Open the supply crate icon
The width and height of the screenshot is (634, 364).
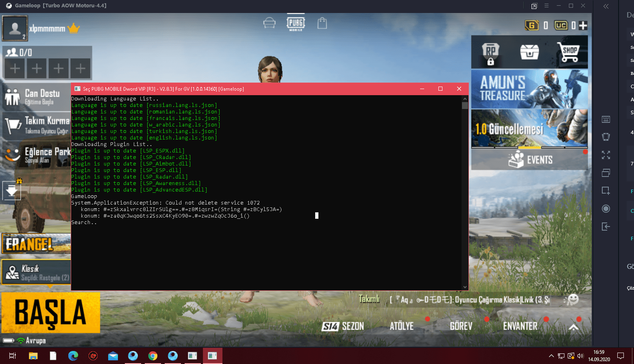[x=529, y=52]
